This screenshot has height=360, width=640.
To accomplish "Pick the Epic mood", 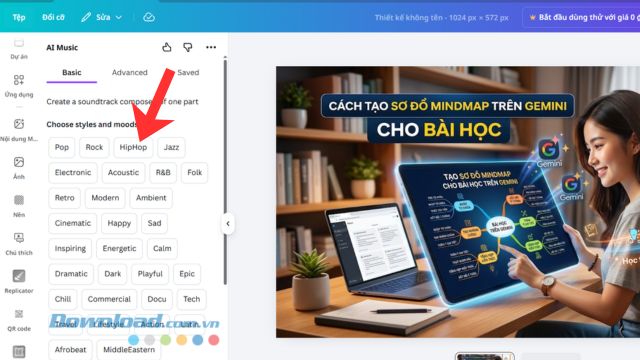I will pos(187,274).
